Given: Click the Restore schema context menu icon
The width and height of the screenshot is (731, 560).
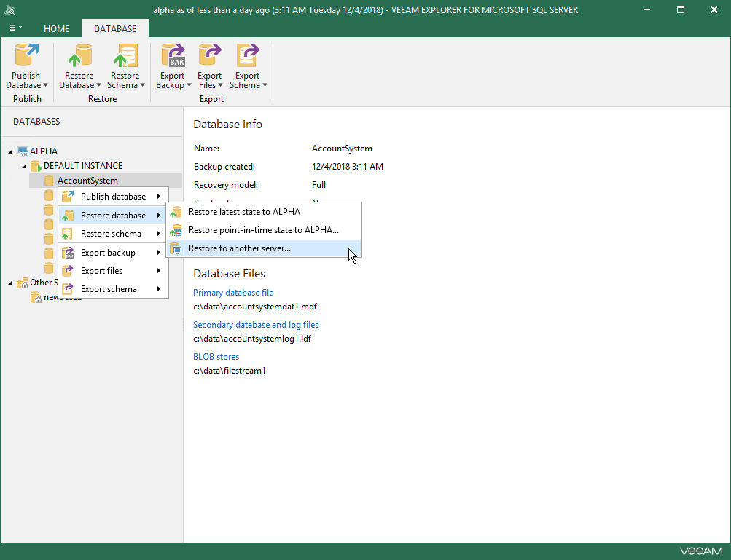Looking at the screenshot, I should pyautogui.click(x=68, y=234).
